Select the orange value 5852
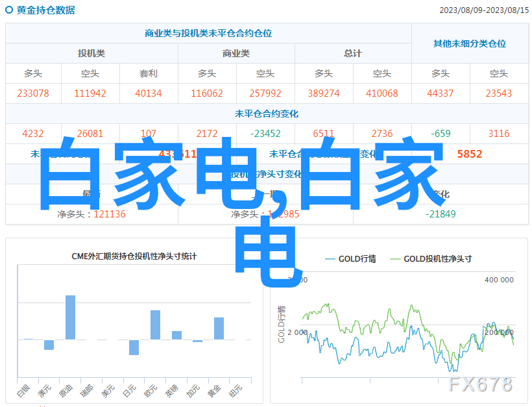Screen dimensions: 532x407 470,154
